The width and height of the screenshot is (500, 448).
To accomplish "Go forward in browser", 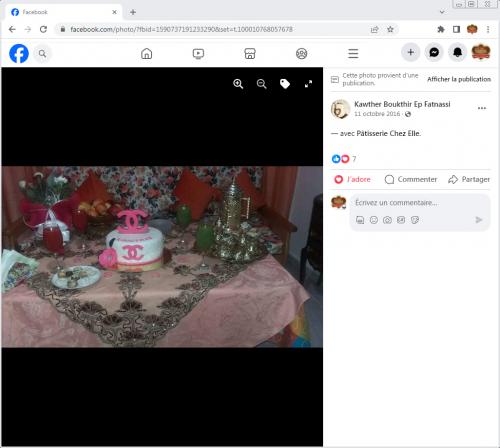I will (28, 29).
